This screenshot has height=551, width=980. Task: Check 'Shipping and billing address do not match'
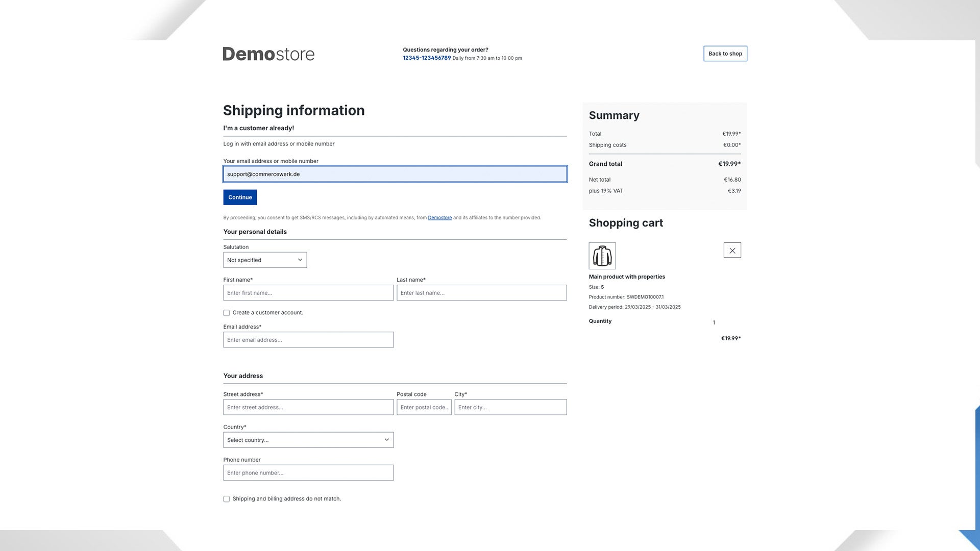click(226, 499)
